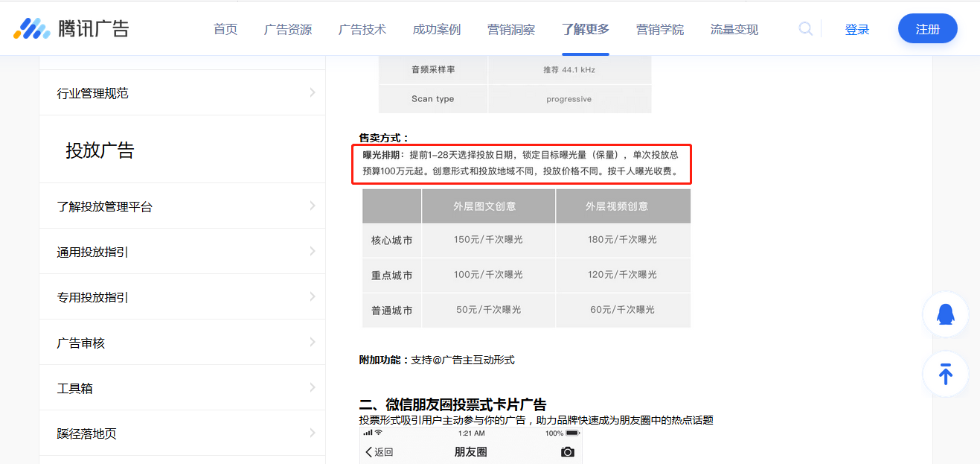Open the QQ penguin customer service icon
This screenshot has height=464, width=980.
pyautogui.click(x=945, y=314)
